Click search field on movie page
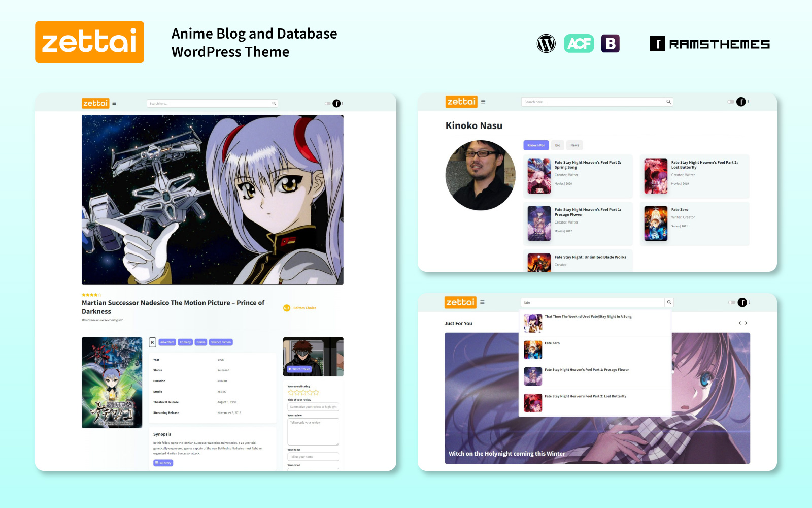Viewport: 812px width, 508px height. coord(209,103)
